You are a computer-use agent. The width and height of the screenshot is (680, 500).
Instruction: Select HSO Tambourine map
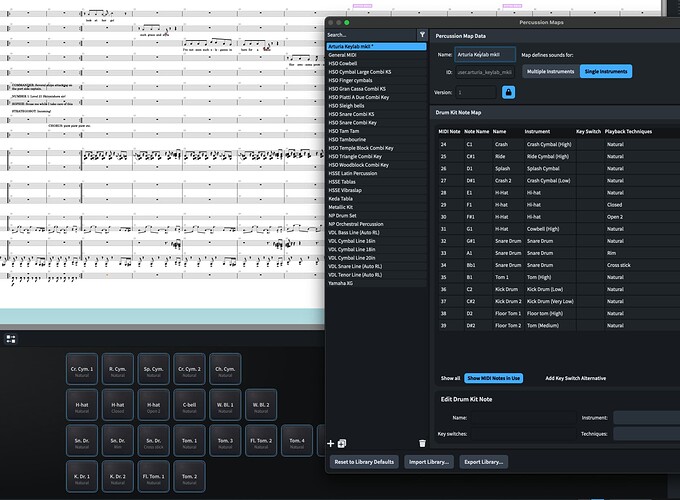click(x=376, y=140)
